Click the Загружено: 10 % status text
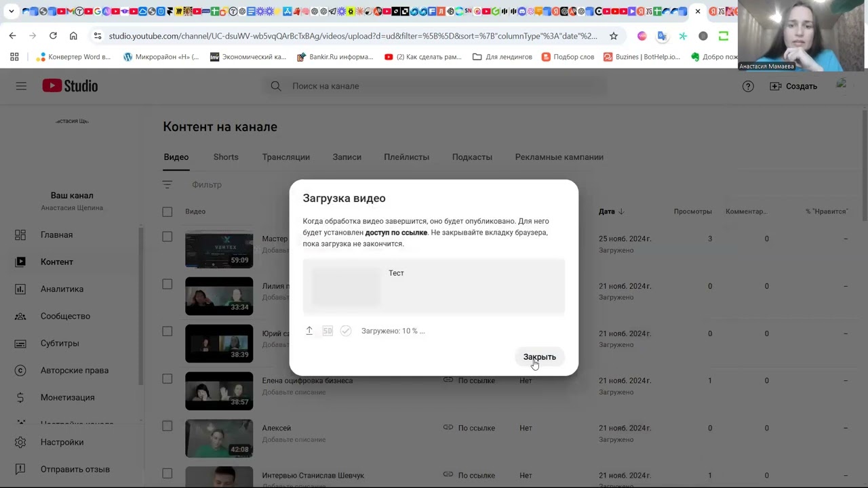The image size is (868, 488). 393,331
